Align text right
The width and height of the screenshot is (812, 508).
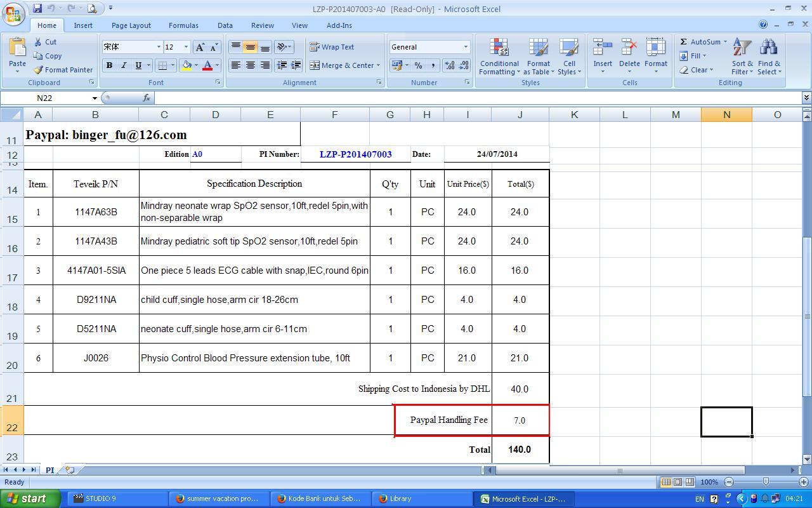pyautogui.click(x=265, y=65)
